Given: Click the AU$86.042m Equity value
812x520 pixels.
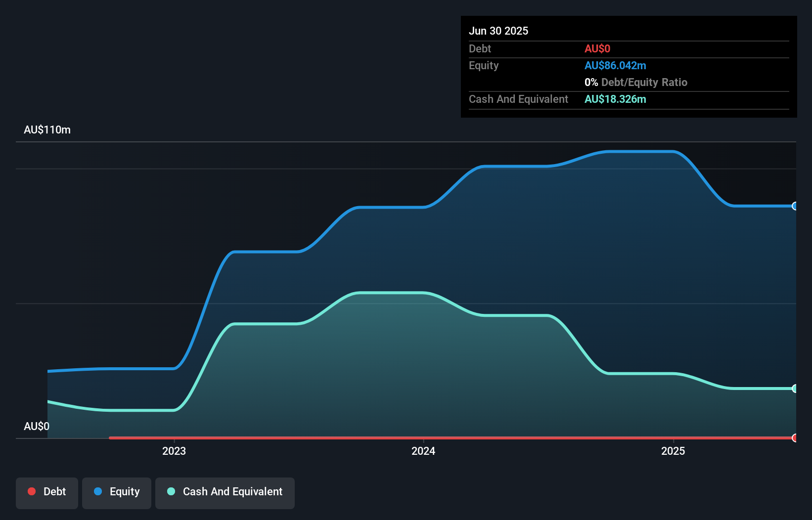Looking at the screenshot, I should [x=615, y=65].
